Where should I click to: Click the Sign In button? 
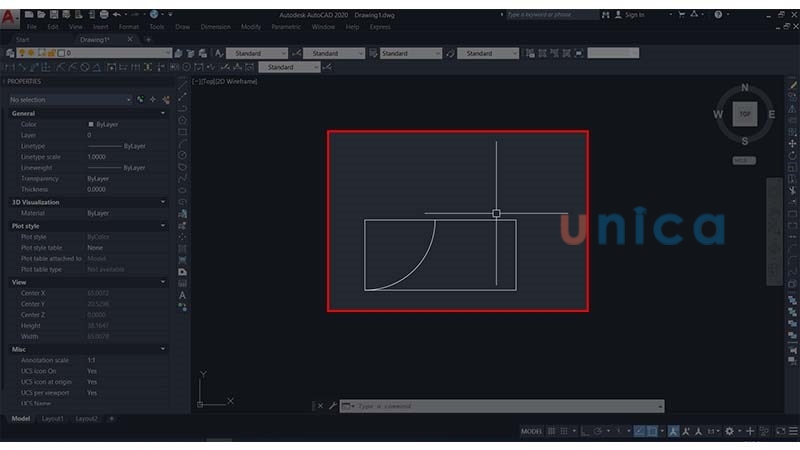pos(632,15)
